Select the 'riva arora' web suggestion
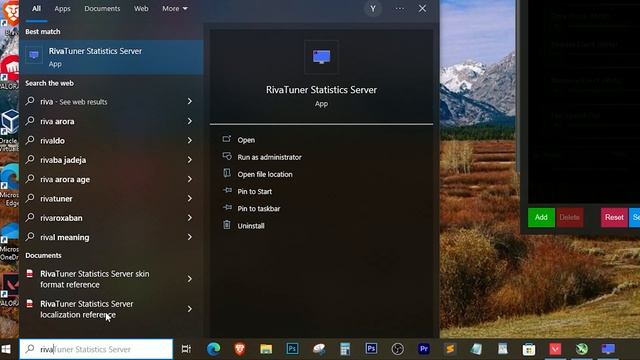640x360 pixels. (x=57, y=121)
